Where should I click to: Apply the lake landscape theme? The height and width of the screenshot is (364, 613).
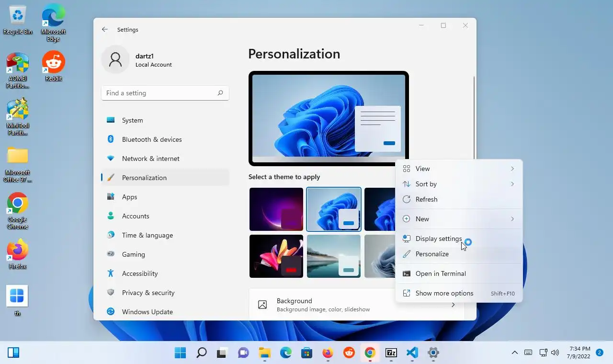tap(334, 256)
